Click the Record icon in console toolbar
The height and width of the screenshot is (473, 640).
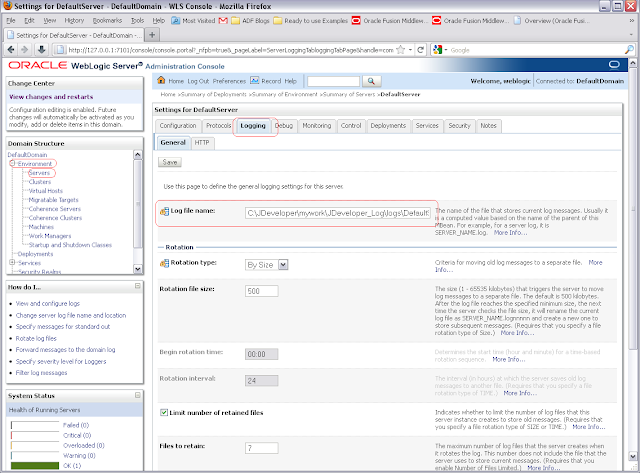click(255, 80)
